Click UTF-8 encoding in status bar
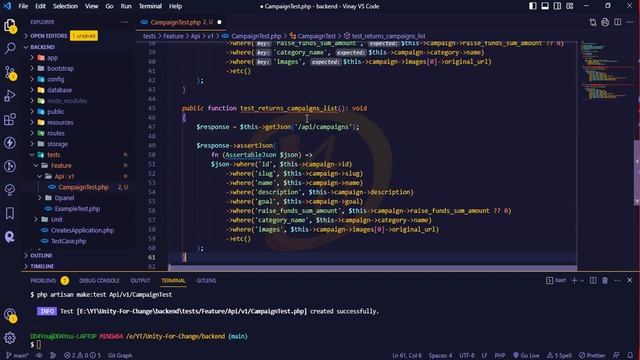640x360 pixels. (467, 356)
